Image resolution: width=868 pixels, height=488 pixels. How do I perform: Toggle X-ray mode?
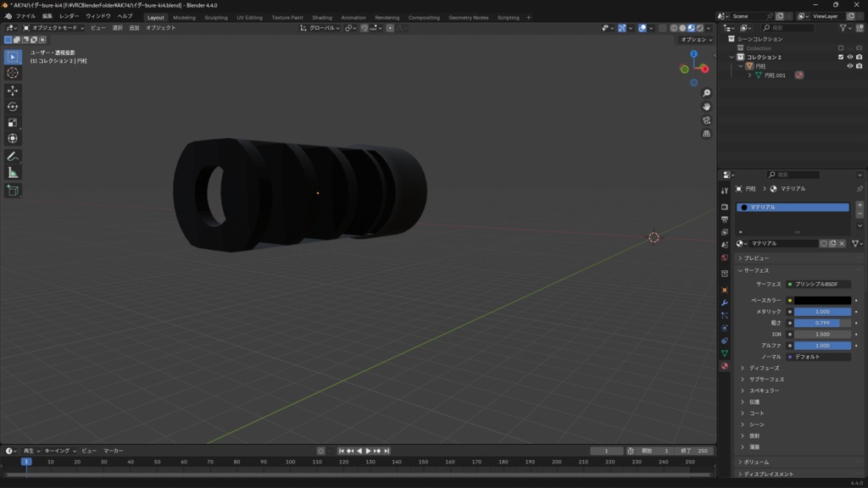click(x=663, y=28)
